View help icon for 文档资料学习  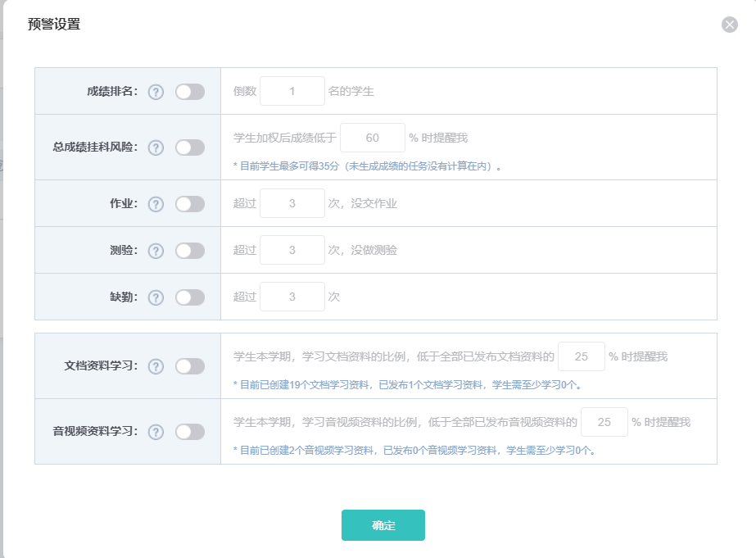(156, 366)
